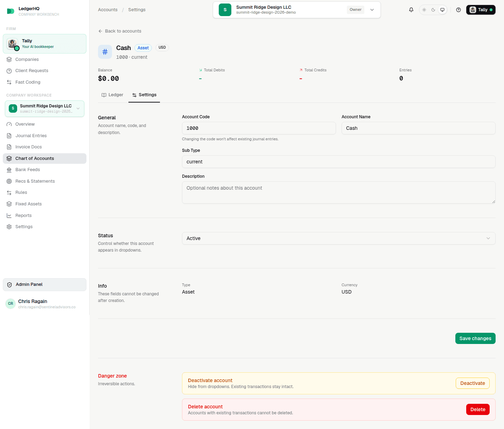Switch to the Ledger tab
Screen dimensions: 504x429
(112, 95)
